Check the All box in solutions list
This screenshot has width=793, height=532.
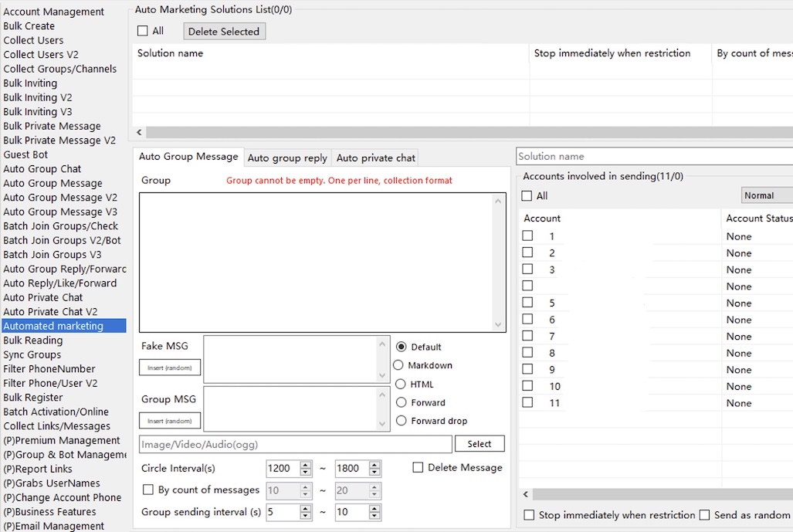click(143, 31)
